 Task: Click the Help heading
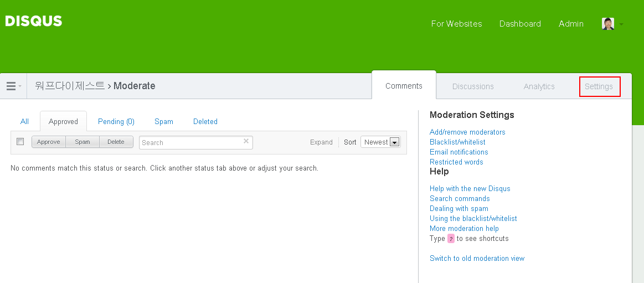pyautogui.click(x=439, y=171)
